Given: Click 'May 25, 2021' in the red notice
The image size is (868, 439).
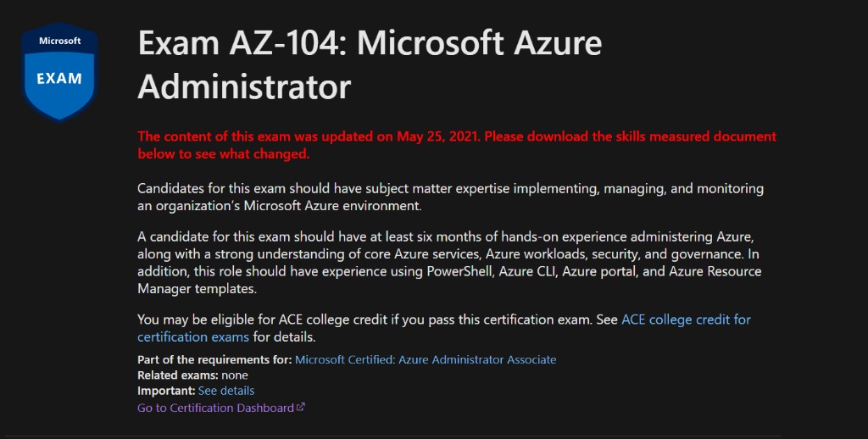Looking at the screenshot, I should pyautogui.click(x=439, y=136).
